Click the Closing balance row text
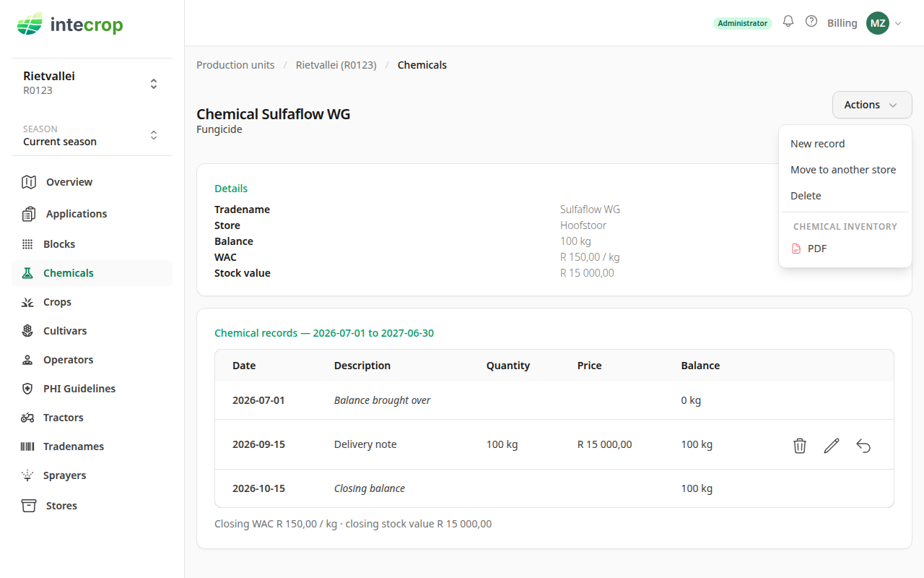 [370, 488]
